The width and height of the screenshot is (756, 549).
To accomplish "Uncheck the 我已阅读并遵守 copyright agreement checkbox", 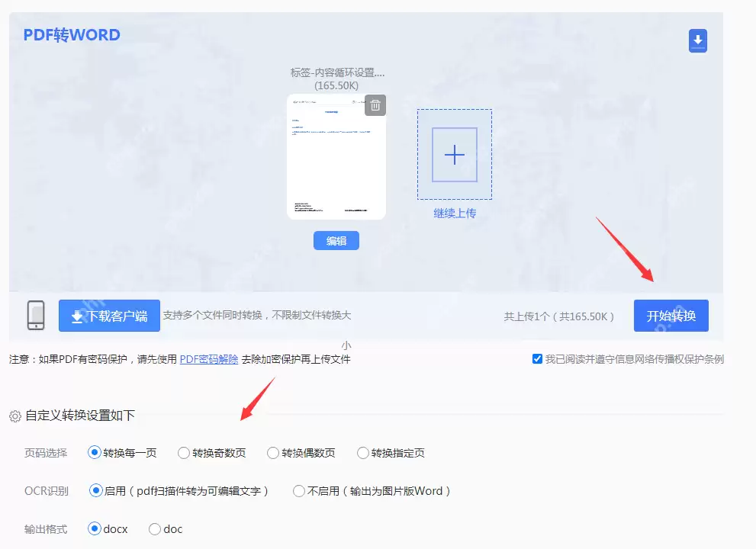I will point(538,358).
